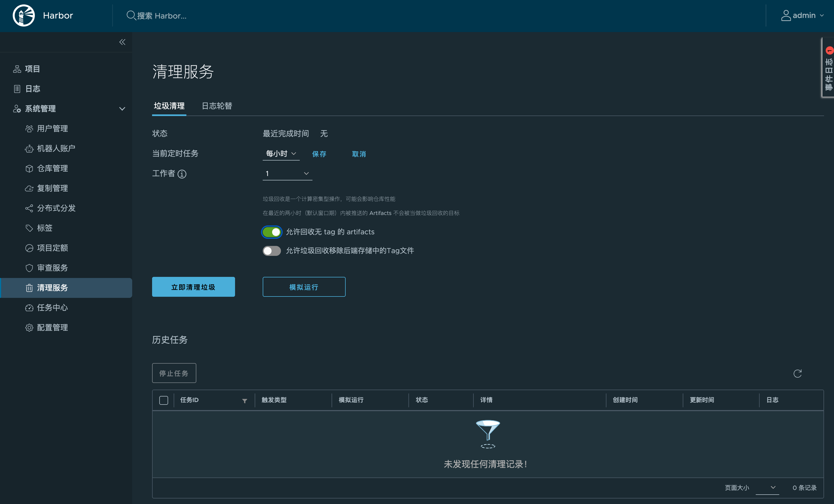Open the 事件日志 side panel

tap(828, 68)
